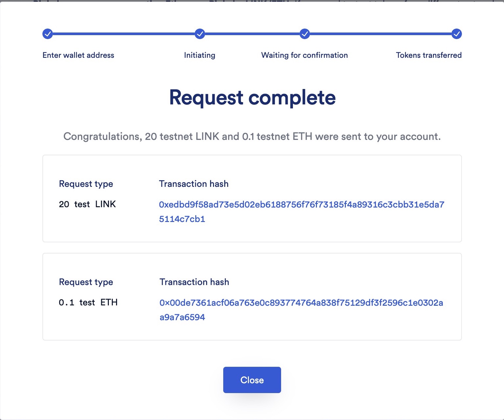Viewport: 504px width, 420px height.
Task: Open the LINK transaction hash link
Action: tap(301, 205)
